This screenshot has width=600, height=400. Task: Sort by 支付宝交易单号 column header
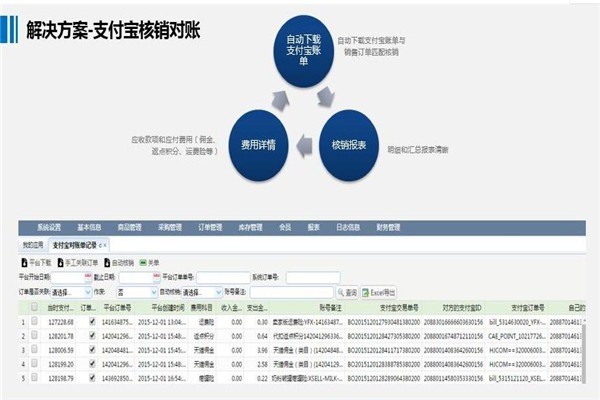coord(399,308)
